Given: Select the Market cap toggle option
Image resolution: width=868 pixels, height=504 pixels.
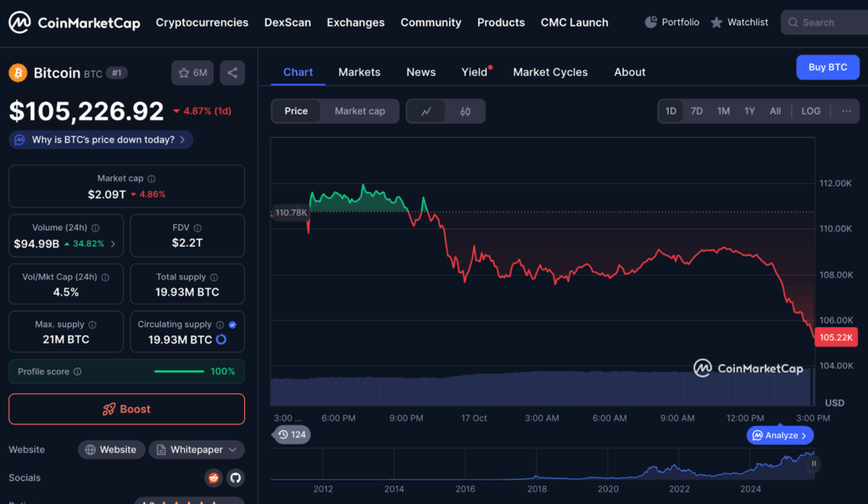Looking at the screenshot, I should click(x=359, y=111).
